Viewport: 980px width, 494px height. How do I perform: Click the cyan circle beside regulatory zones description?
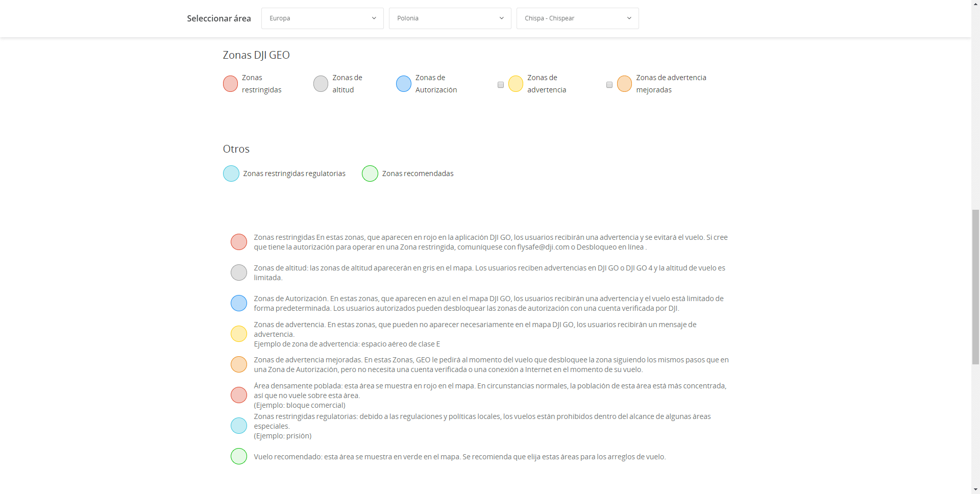[239, 426]
